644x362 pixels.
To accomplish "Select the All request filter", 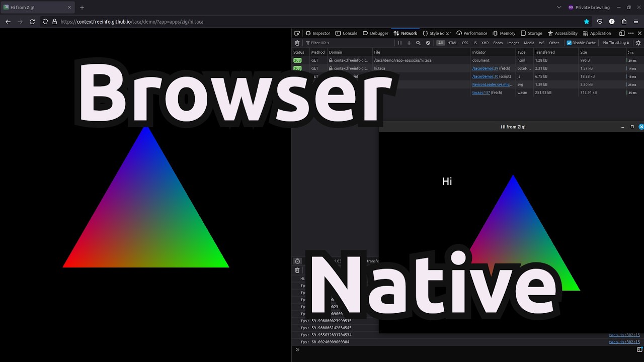I will click(x=441, y=43).
